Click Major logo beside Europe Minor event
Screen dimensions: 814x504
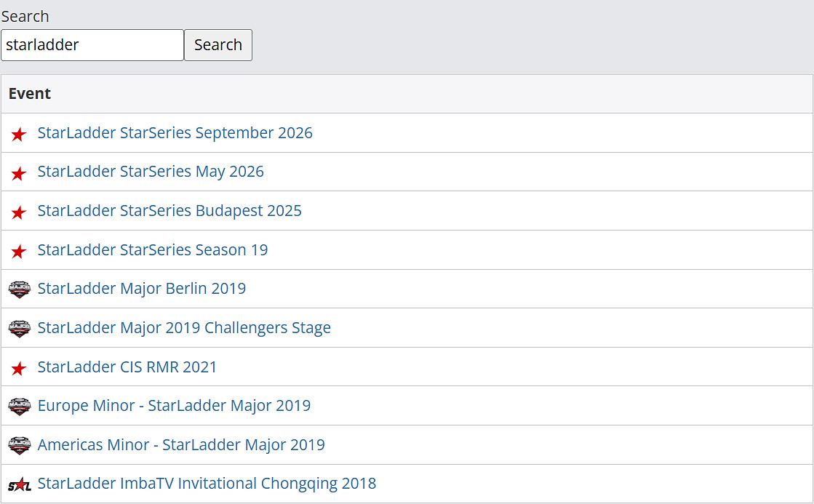pos(19,407)
